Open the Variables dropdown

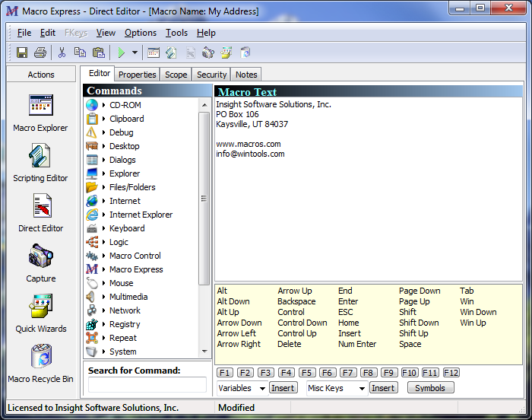(261, 388)
